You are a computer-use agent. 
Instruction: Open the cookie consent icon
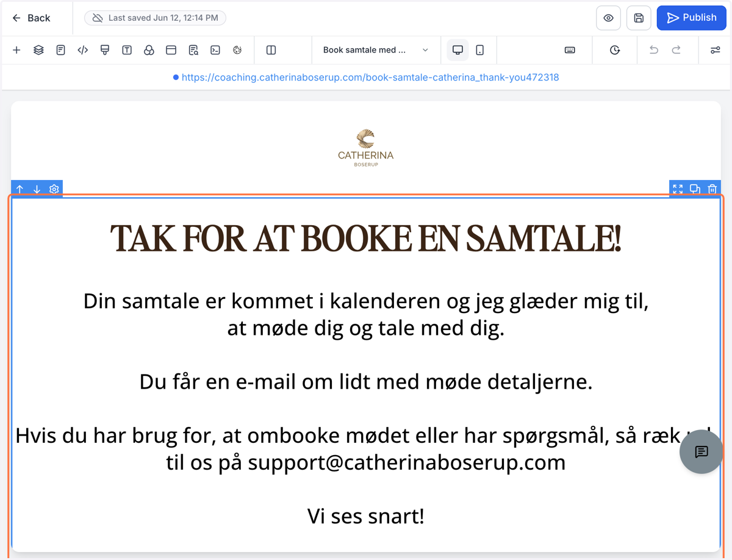(x=237, y=50)
